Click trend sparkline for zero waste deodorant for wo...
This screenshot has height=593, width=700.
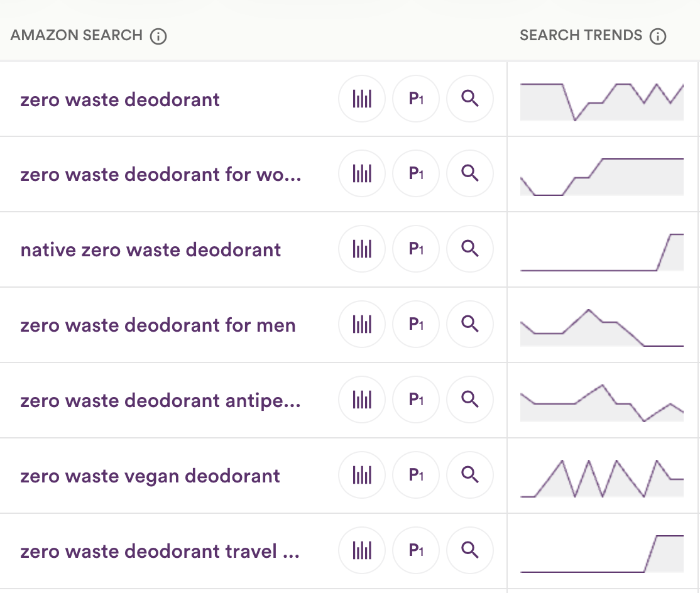602,177
